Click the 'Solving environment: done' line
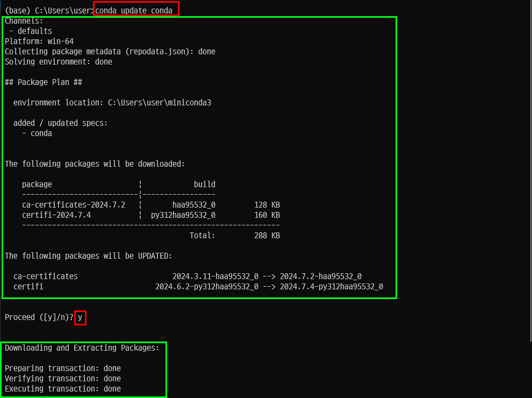 coord(59,62)
